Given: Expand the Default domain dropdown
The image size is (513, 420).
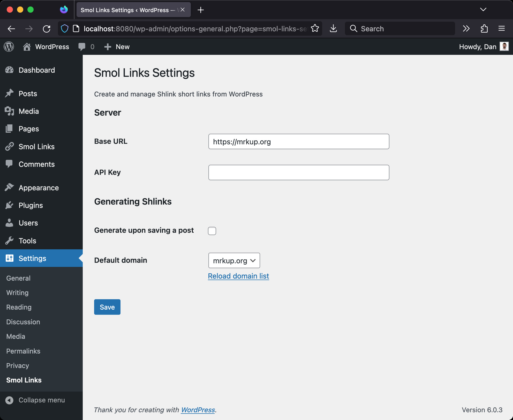Looking at the screenshot, I should coord(233,260).
